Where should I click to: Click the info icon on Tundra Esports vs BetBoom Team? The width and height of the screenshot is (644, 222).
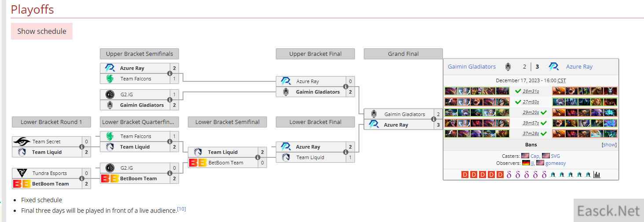[x=82, y=178]
